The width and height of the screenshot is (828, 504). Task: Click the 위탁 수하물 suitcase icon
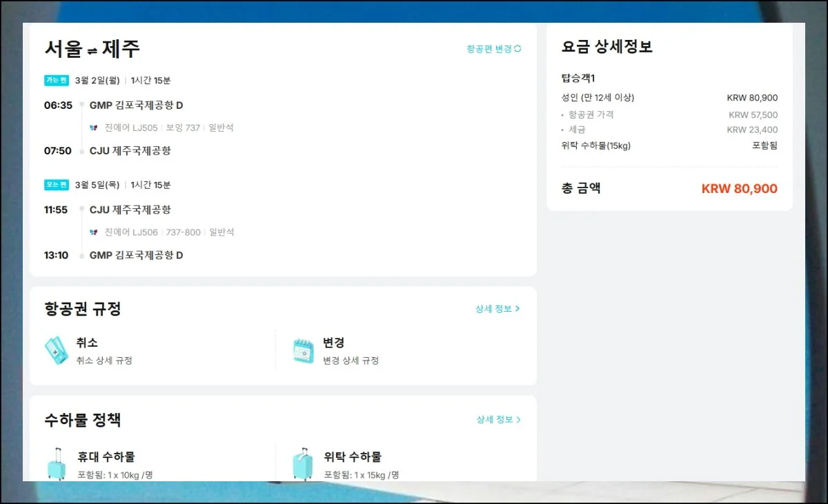click(x=302, y=463)
